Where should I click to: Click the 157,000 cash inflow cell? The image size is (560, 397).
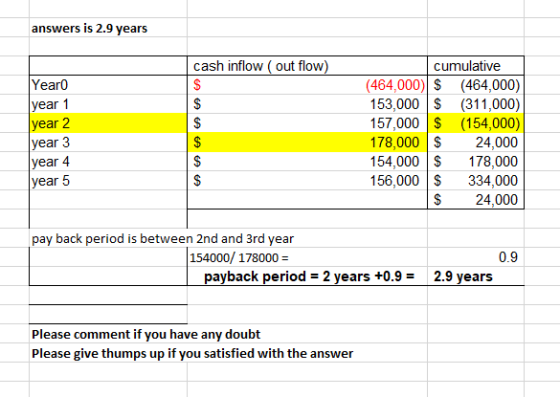click(307, 123)
